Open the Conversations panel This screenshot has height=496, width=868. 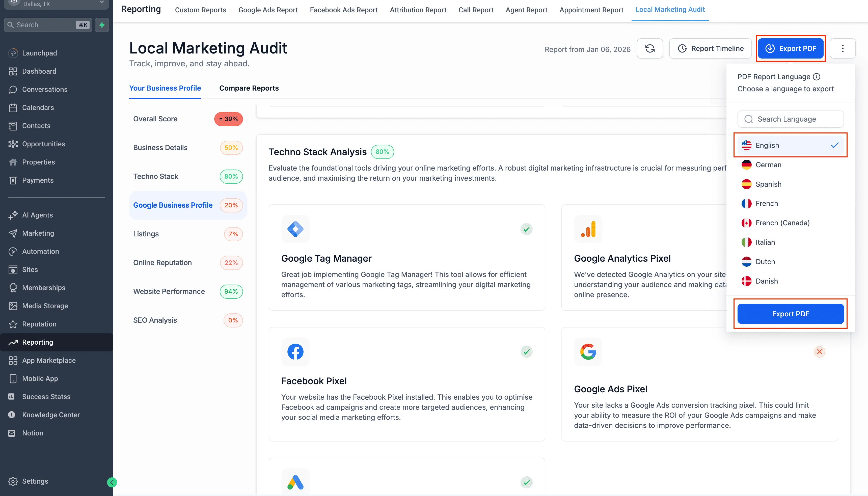pyautogui.click(x=45, y=89)
